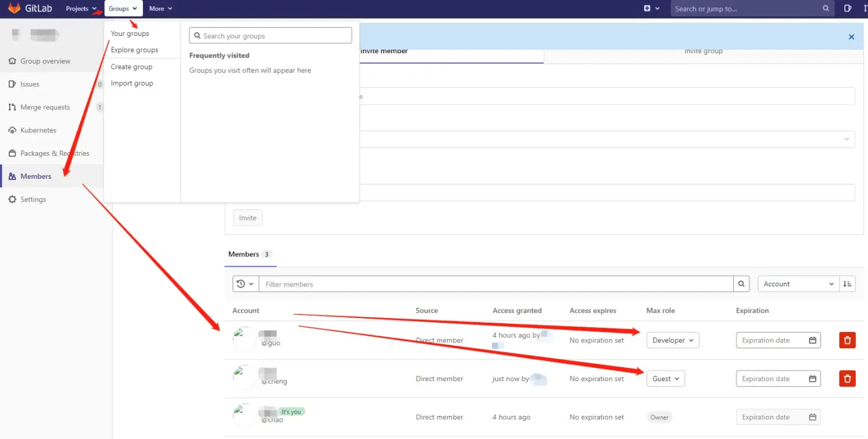Viewport: 868px width, 439px height.
Task: Click the sort direction icon beside Account
Action: tap(848, 284)
